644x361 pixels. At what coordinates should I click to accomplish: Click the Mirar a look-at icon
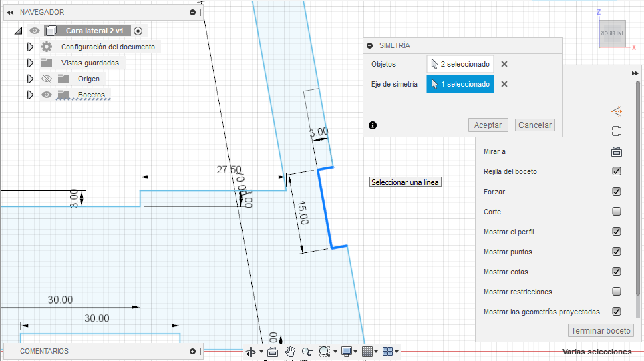point(617,151)
